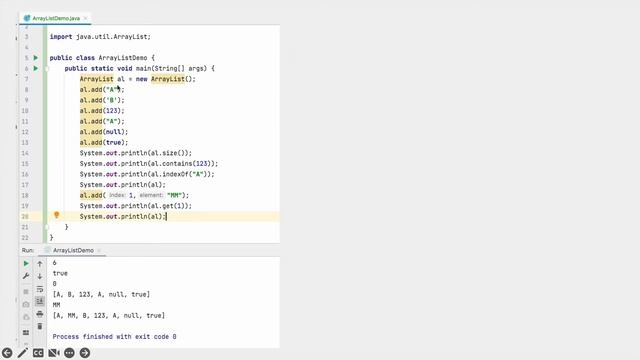This screenshot has height=360, width=640.
Task: Close the ArrayListDemo run tab
Action: click(99, 250)
